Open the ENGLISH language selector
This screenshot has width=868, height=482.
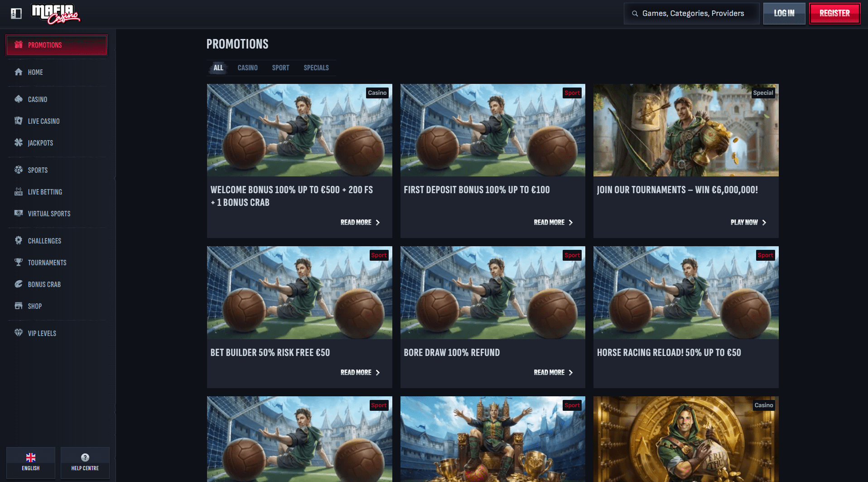click(x=31, y=463)
